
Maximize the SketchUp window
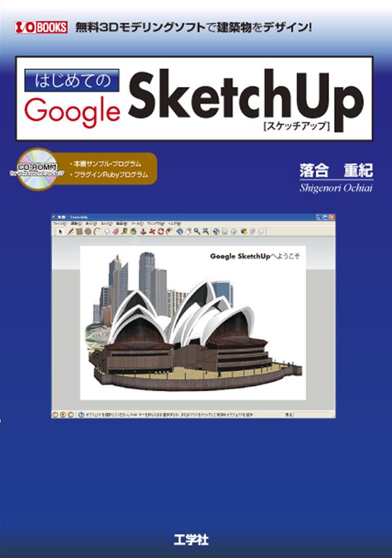click(325, 217)
